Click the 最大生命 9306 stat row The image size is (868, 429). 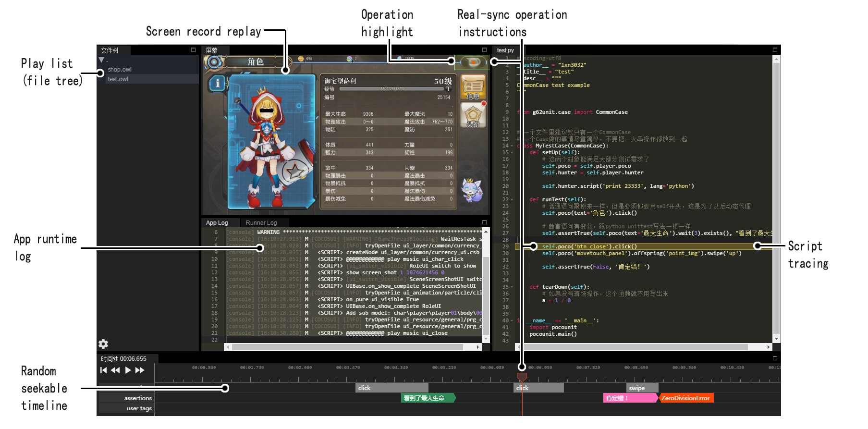349,114
